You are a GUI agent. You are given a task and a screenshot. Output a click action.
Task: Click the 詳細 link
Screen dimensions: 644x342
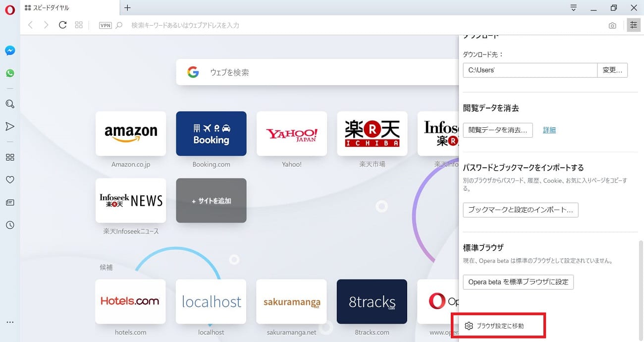click(x=549, y=130)
